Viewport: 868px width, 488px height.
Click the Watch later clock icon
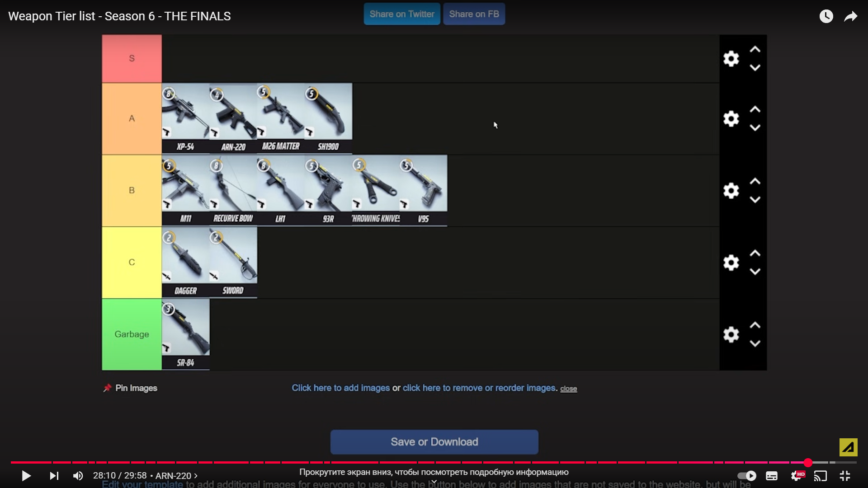(x=826, y=16)
